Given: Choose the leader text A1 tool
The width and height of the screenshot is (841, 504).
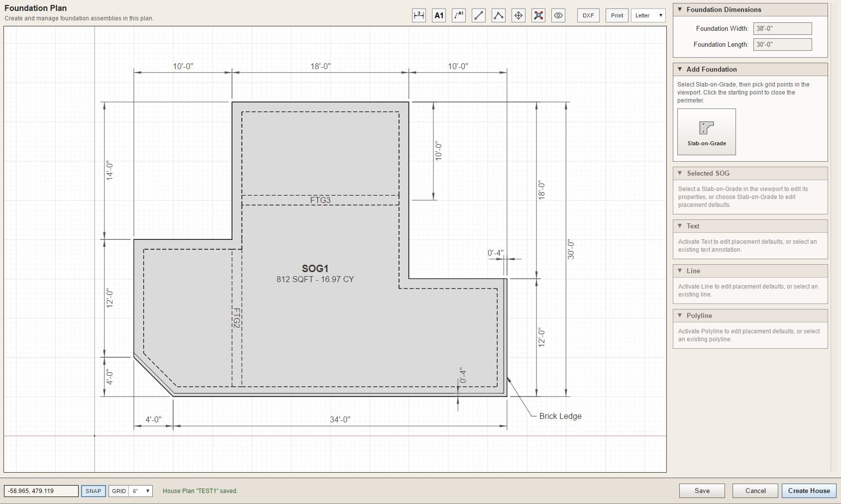Looking at the screenshot, I should point(459,15).
